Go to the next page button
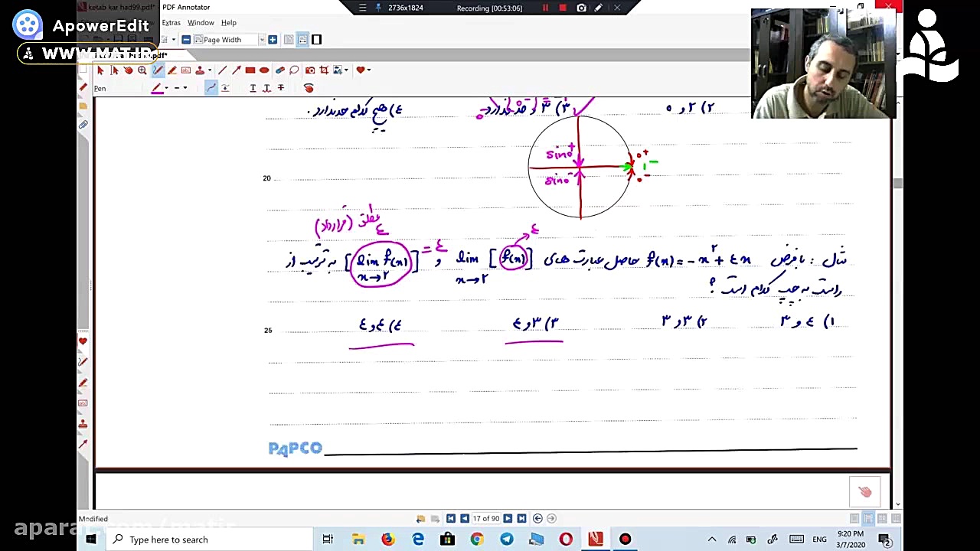Viewport: 980px width, 551px height. pyautogui.click(x=507, y=519)
